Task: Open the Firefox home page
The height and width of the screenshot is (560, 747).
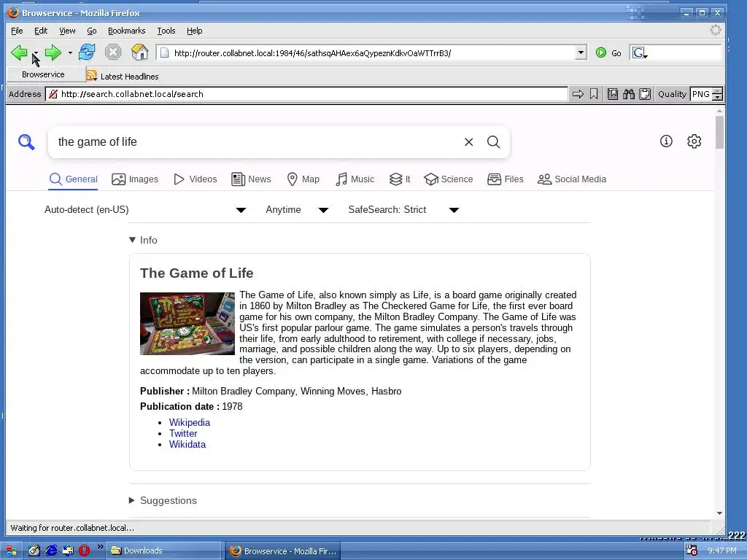Action: click(139, 52)
